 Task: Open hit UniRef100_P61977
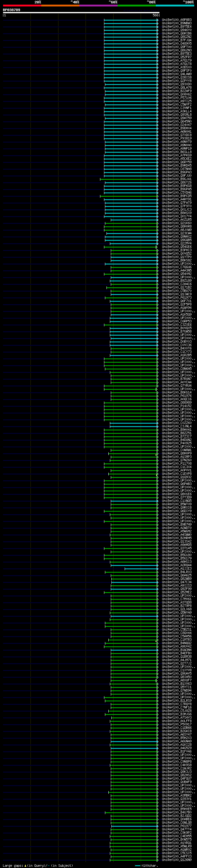tap(176, 826)
